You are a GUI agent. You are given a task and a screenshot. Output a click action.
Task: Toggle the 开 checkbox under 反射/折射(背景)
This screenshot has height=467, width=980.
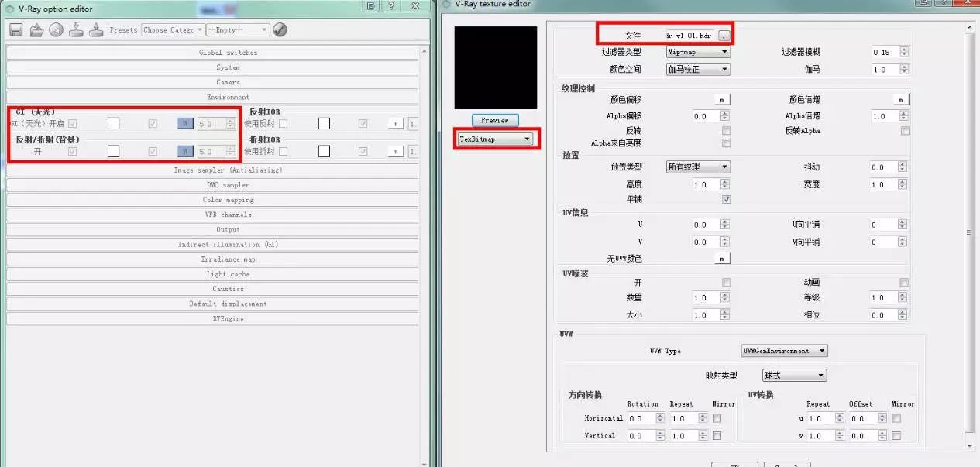point(73,152)
